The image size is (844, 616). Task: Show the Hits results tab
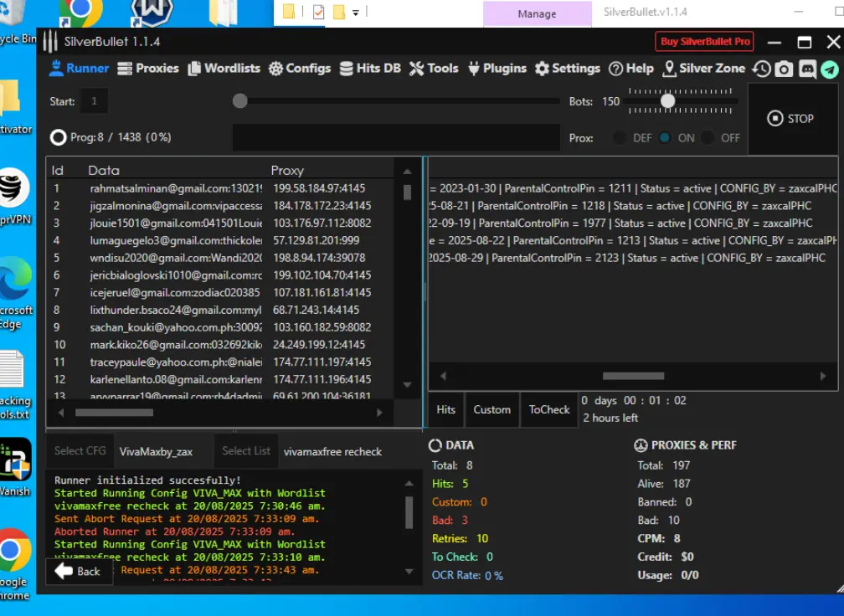(x=445, y=409)
